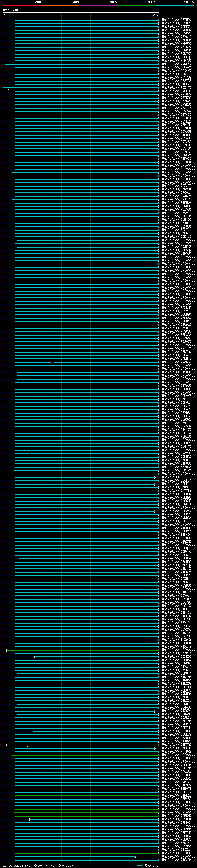Select the UniRef100_Q56FI0 label
The width and height of the screenshot is (197, 868).
(176, 481)
